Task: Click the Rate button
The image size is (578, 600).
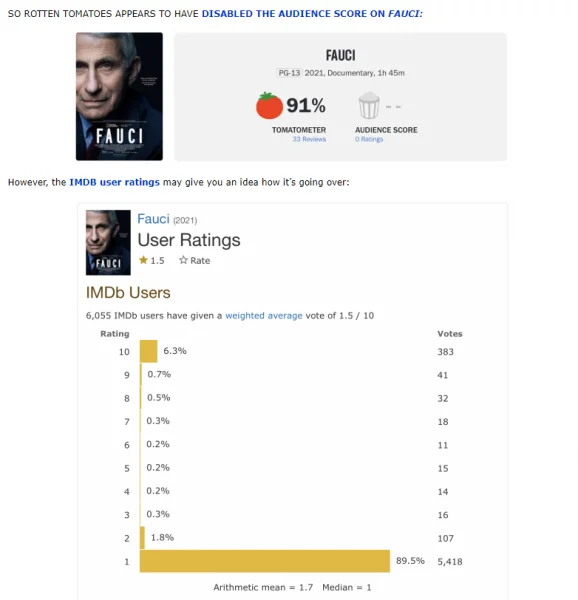Action: coord(194,260)
